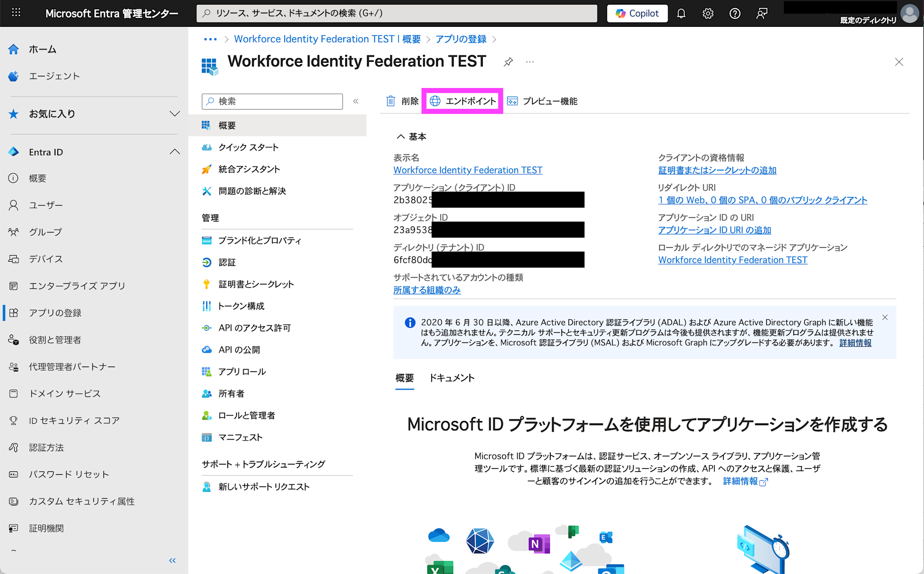Screen dimensions: 924x574
Task: Open more options ellipsis by title
Action: pos(530,62)
